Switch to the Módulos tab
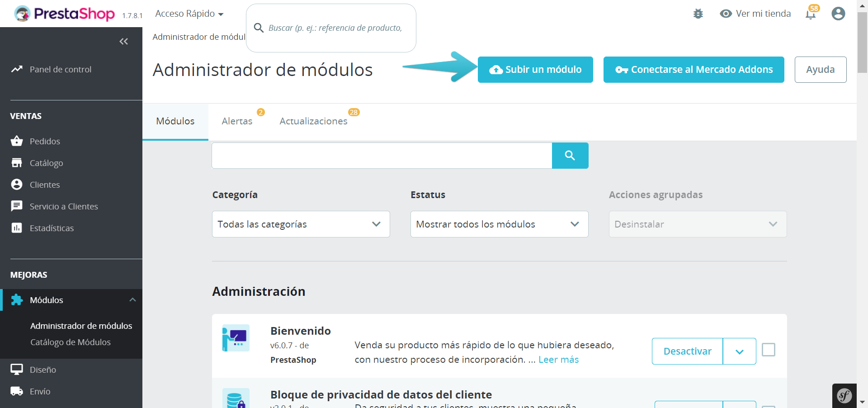The image size is (868, 408). (x=175, y=121)
